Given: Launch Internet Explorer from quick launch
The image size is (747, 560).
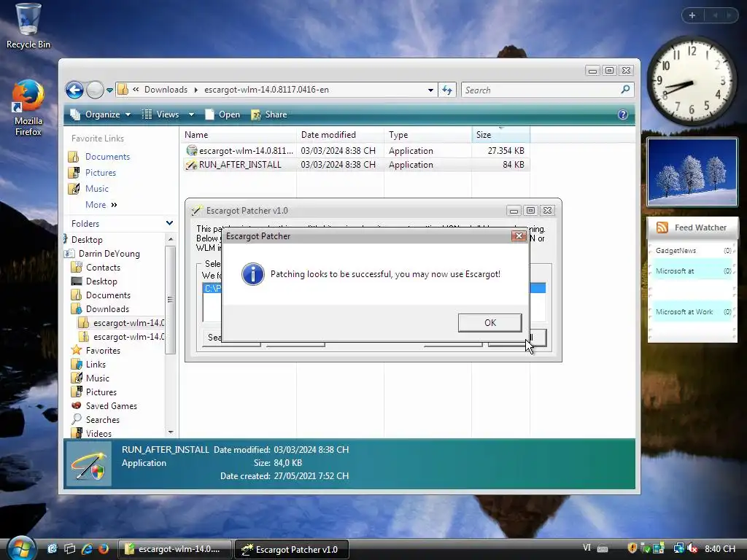Looking at the screenshot, I should click(87, 548).
